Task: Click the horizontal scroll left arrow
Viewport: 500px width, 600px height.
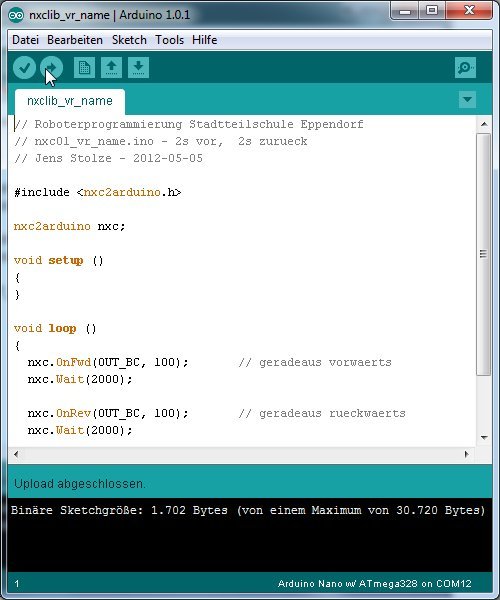Action: coord(16,454)
